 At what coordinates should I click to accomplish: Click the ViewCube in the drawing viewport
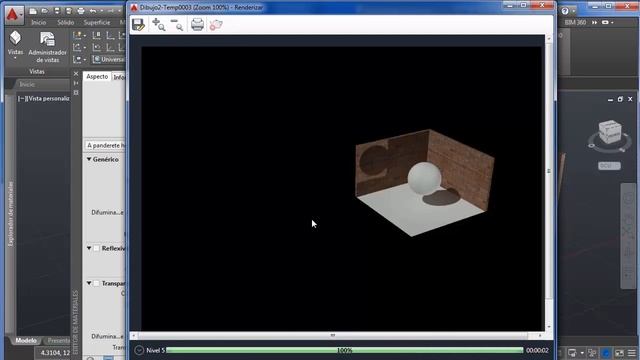(x=610, y=132)
